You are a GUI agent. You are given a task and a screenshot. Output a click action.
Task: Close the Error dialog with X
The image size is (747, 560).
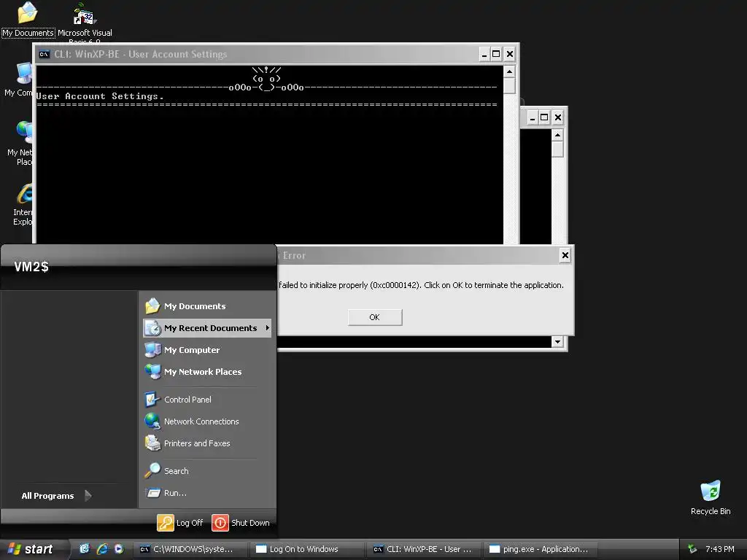(x=565, y=255)
